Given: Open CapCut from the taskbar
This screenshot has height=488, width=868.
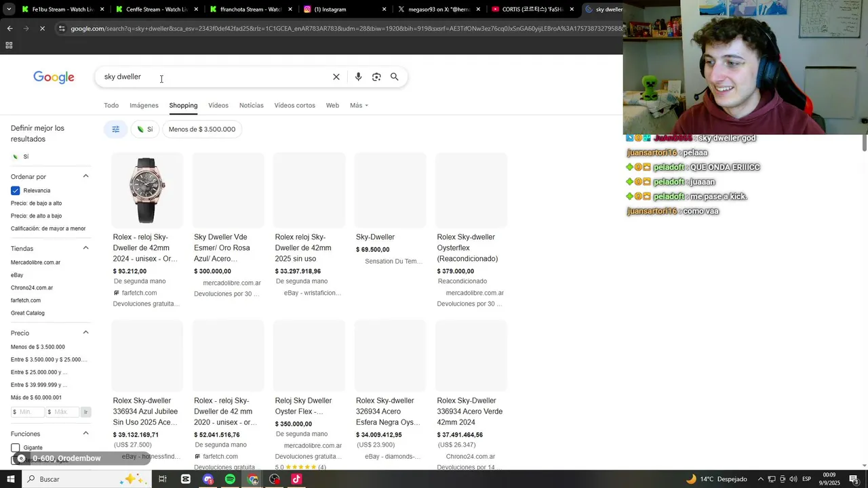Looking at the screenshot, I should pyautogui.click(x=186, y=479).
